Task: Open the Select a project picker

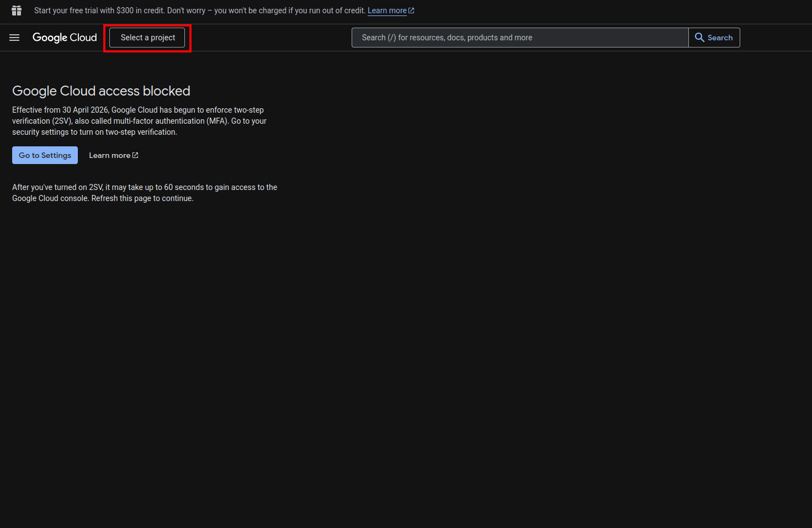Action: [x=147, y=38]
